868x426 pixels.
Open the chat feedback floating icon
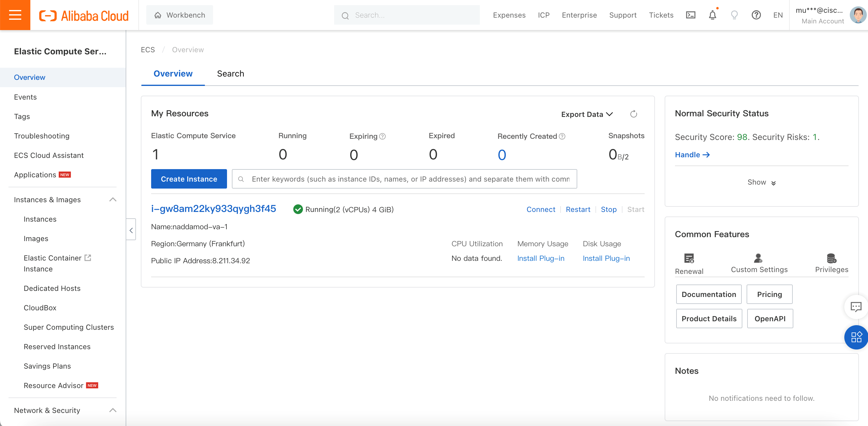coord(856,307)
